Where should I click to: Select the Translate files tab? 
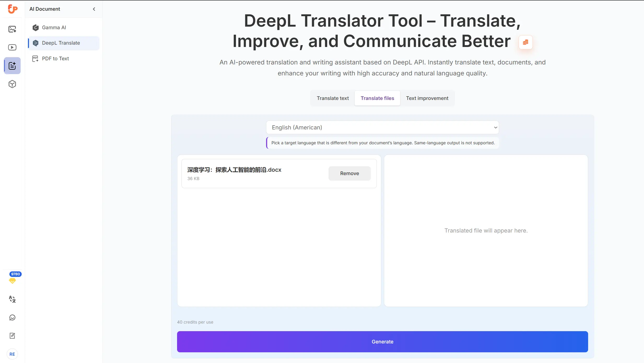(377, 98)
